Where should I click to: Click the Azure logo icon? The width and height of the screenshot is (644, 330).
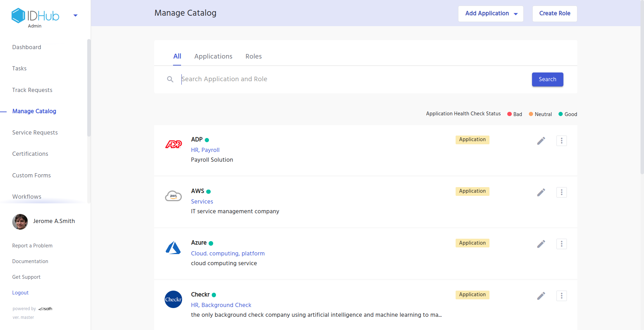click(173, 248)
